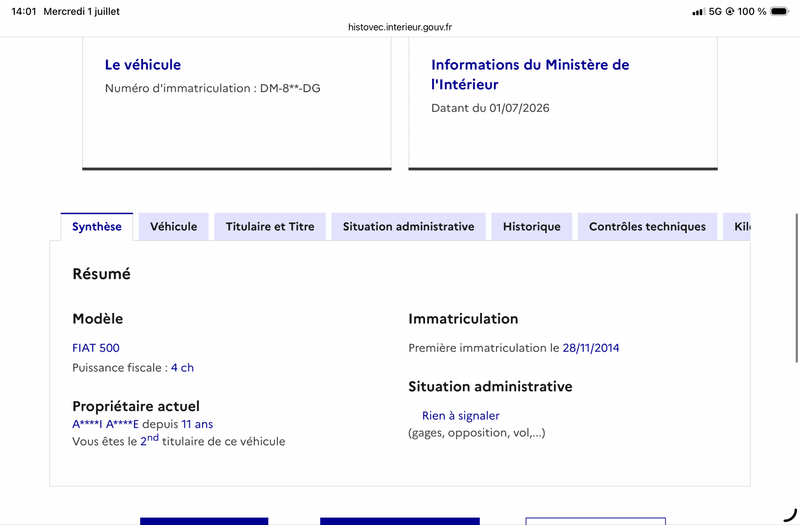800x525 pixels.
Task: Click the FIAT 500 model link
Action: pos(96,348)
